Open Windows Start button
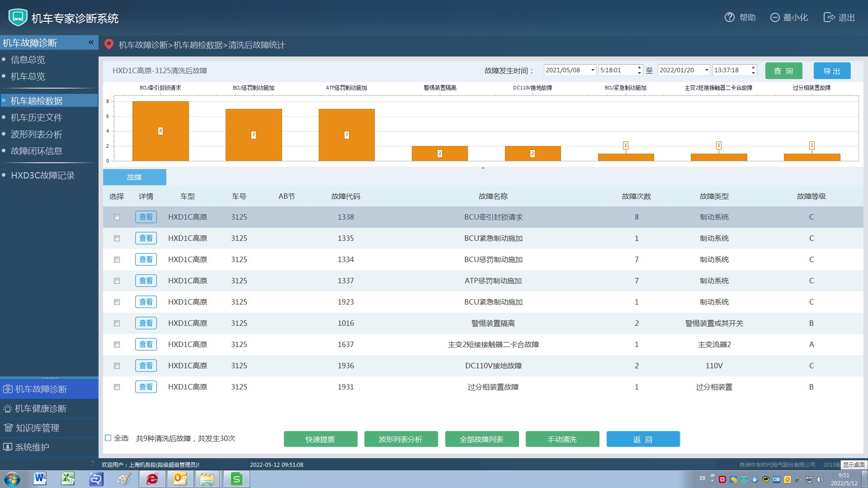Image resolution: width=868 pixels, height=488 pixels. tap(12, 479)
